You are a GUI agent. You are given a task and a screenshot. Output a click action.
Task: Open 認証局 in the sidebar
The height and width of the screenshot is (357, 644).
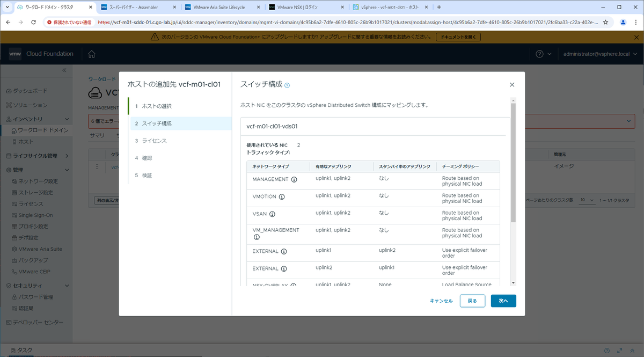point(26,308)
